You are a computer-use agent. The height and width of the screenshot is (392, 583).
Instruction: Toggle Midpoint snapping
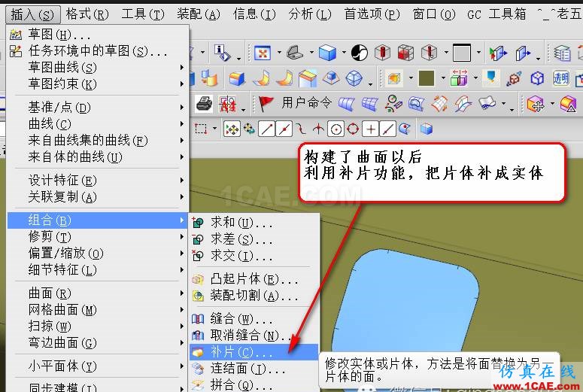(x=284, y=129)
